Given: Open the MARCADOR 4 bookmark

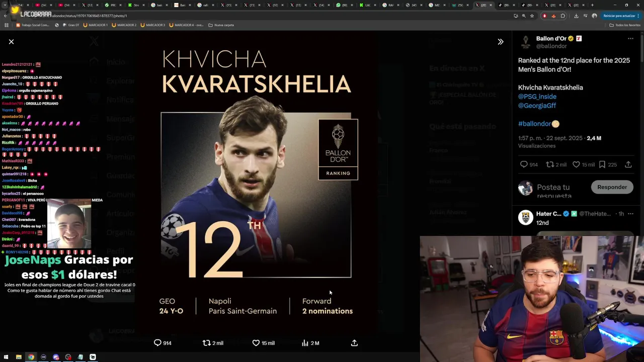Looking at the screenshot, I should coord(186,25).
